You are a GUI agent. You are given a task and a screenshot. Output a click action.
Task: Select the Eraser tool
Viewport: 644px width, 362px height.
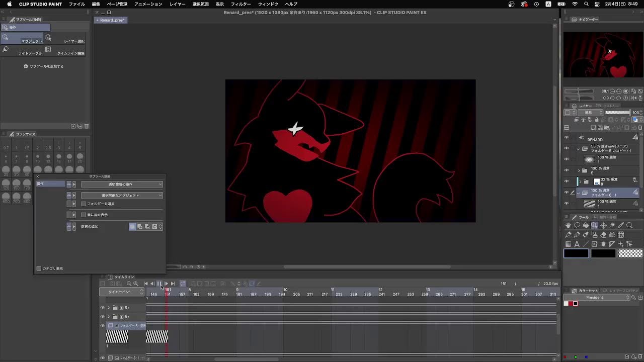(x=603, y=235)
